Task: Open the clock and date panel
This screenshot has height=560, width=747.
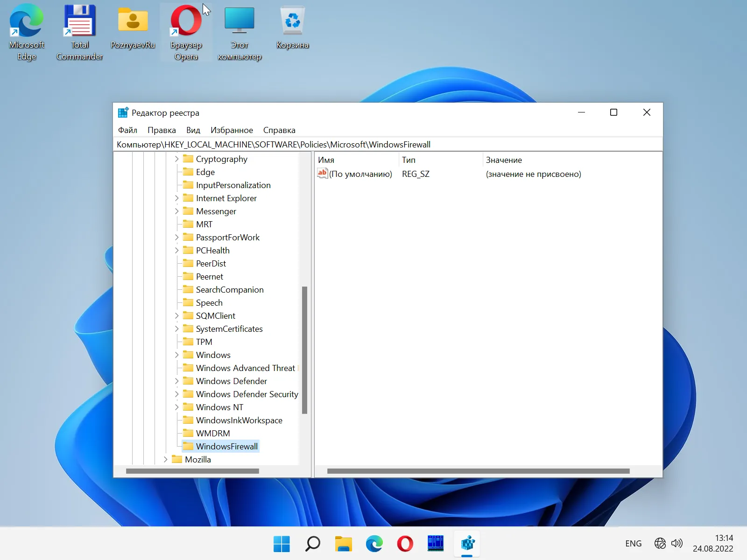Action: pos(713,543)
